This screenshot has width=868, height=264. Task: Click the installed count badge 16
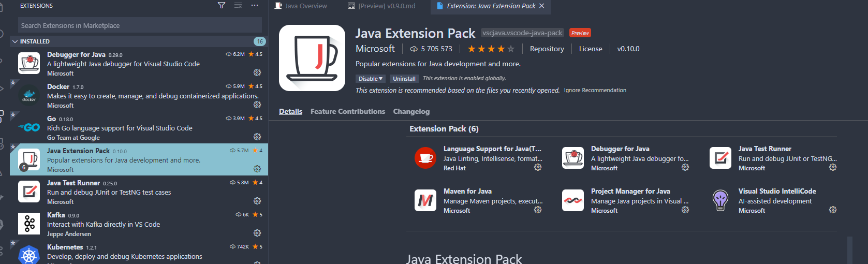click(x=260, y=41)
